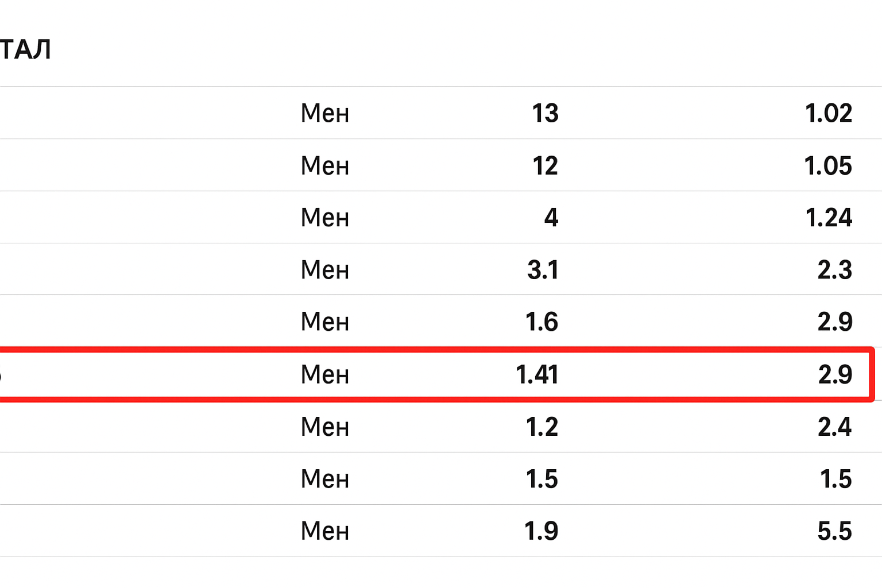882x588 pixels.
Task: Click "Мен" in the highlighted 1.41 row
Action: pos(325,374)
